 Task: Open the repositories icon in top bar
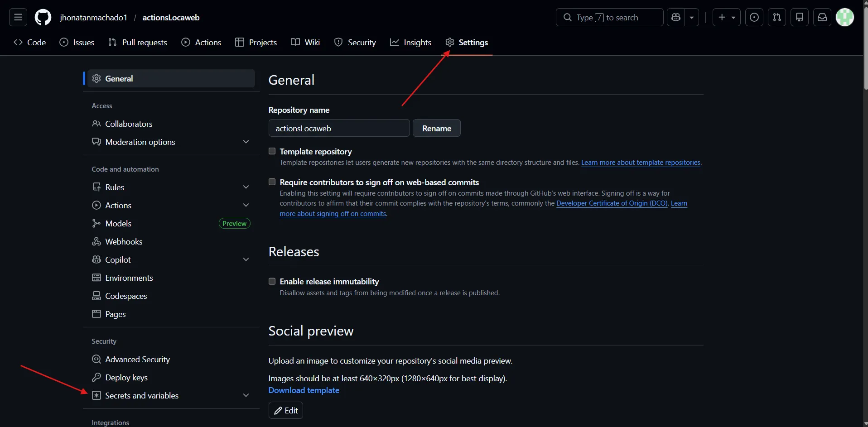pyautogui.click(x=799, y=18)
